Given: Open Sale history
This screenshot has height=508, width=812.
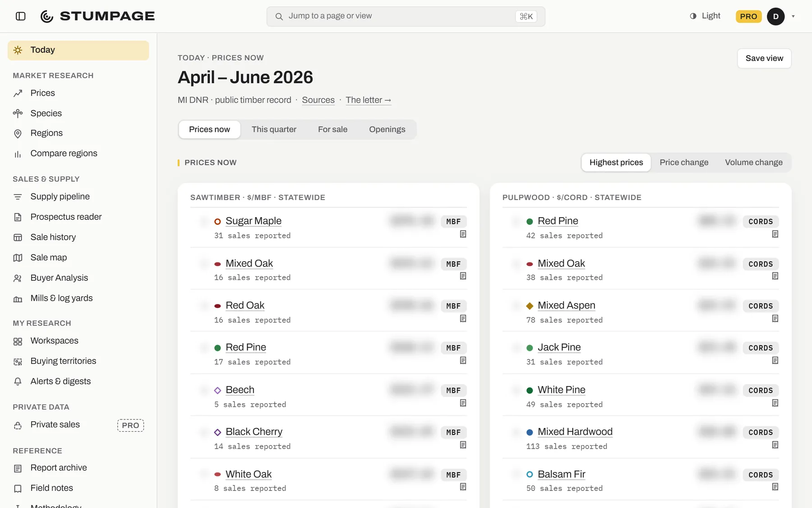Looking at the screenshot, I should tap(78, 237).
